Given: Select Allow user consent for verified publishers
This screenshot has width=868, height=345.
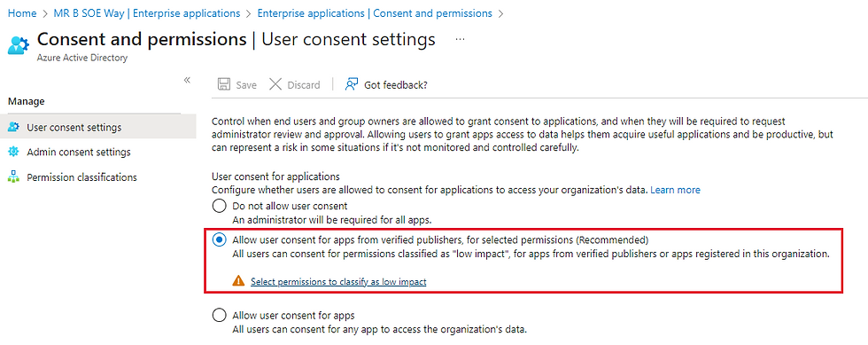Looking at the screenshot, I should 220,240.
